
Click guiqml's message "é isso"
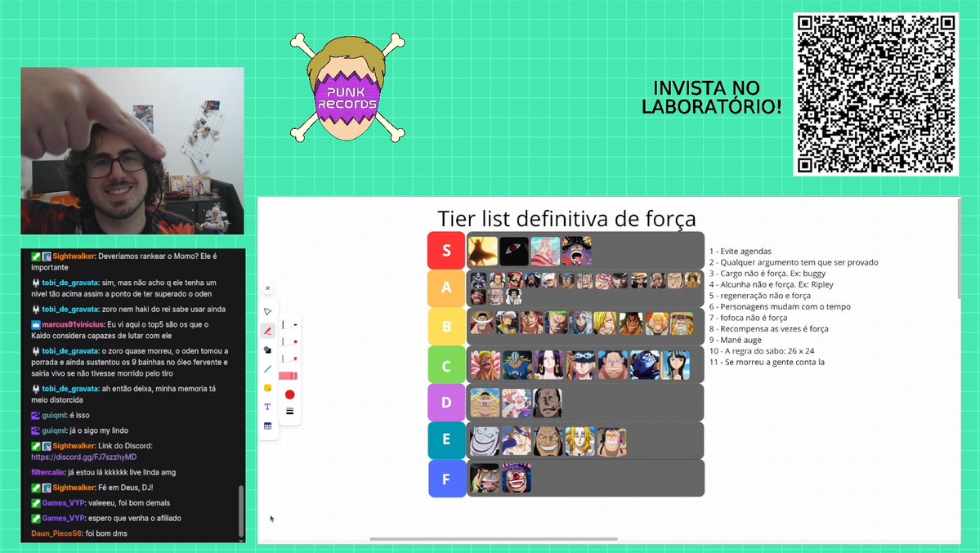79,416
